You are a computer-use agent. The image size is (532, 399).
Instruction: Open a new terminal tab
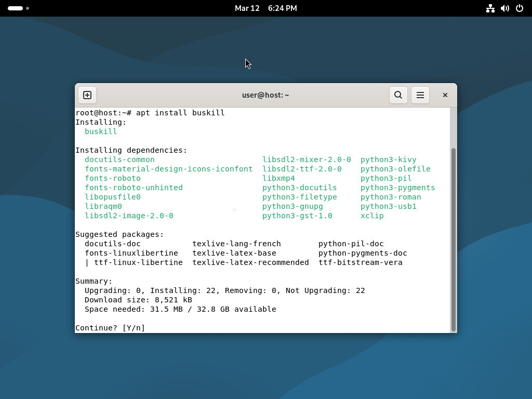tap(87, 95)
